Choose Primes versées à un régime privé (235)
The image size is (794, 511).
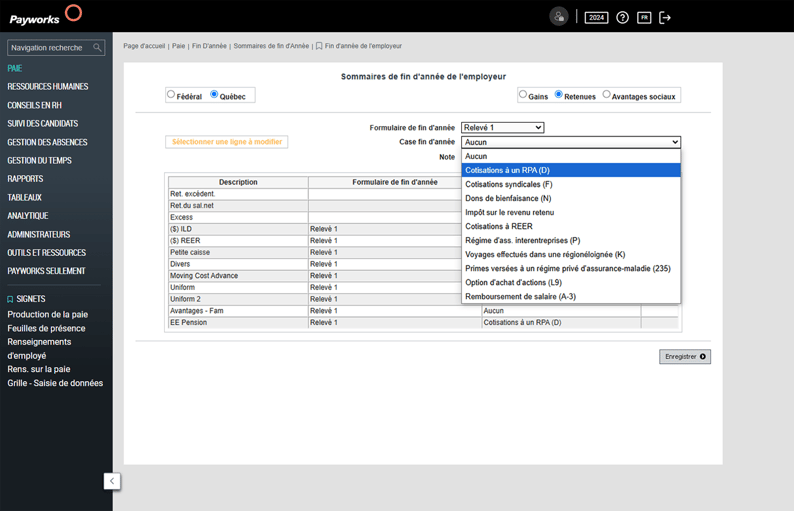pyautogui.click(x=571, y=268)
